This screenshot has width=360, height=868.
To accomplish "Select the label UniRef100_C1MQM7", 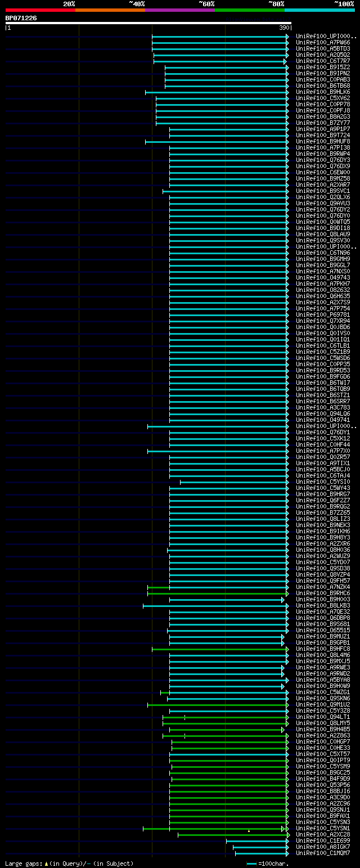I will (x=323, y=853).
